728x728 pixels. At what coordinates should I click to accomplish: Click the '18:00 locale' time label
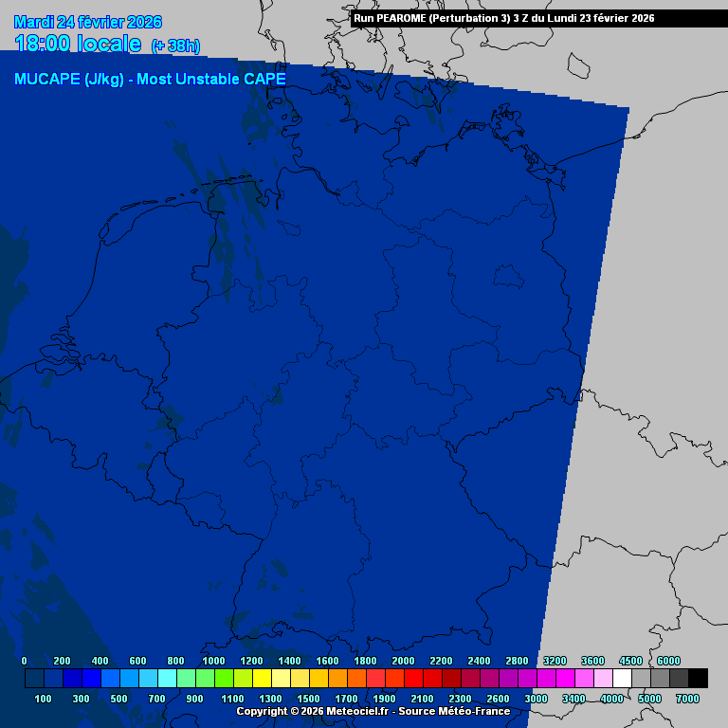tap(78, 44)
